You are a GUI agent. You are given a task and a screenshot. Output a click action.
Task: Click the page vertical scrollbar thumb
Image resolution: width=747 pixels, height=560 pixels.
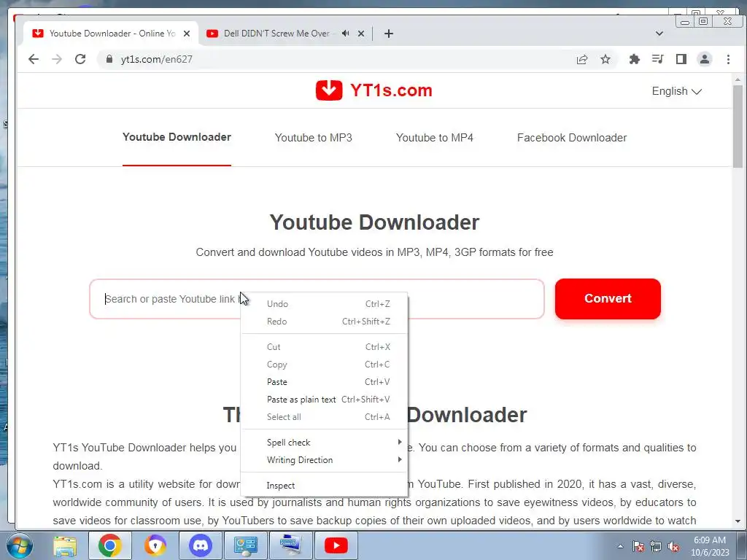(x=738, y=126)
